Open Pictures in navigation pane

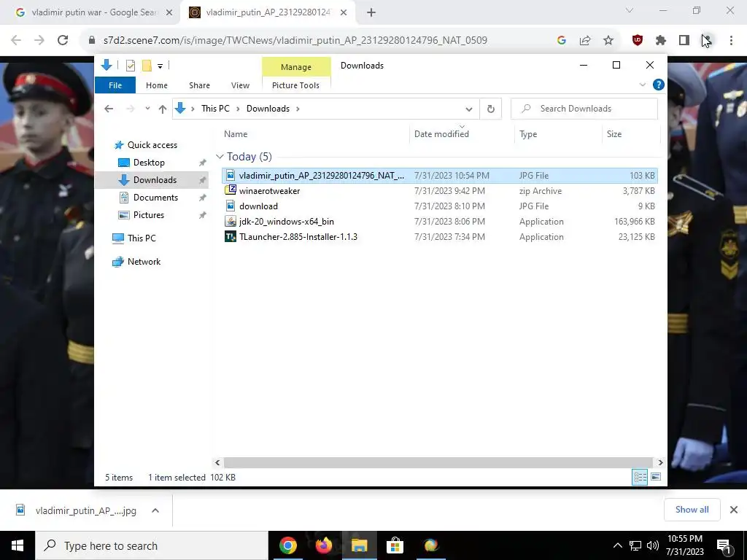[148, 215]
